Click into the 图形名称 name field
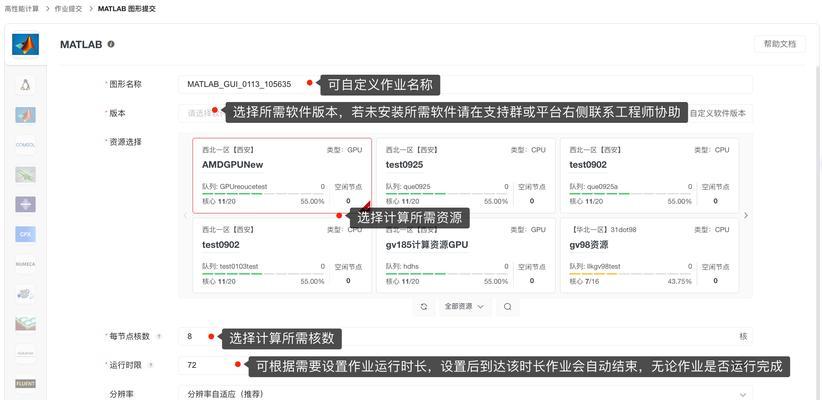The height and width of the screenshot is (400, 822). click(x=465, y=84)
